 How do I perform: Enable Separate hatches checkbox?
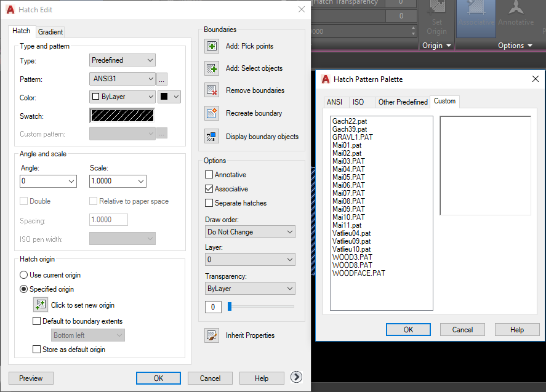(209, 202)
